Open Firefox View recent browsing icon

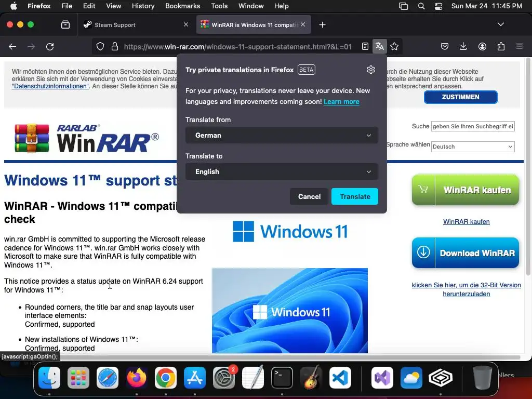tap(65, 25)
